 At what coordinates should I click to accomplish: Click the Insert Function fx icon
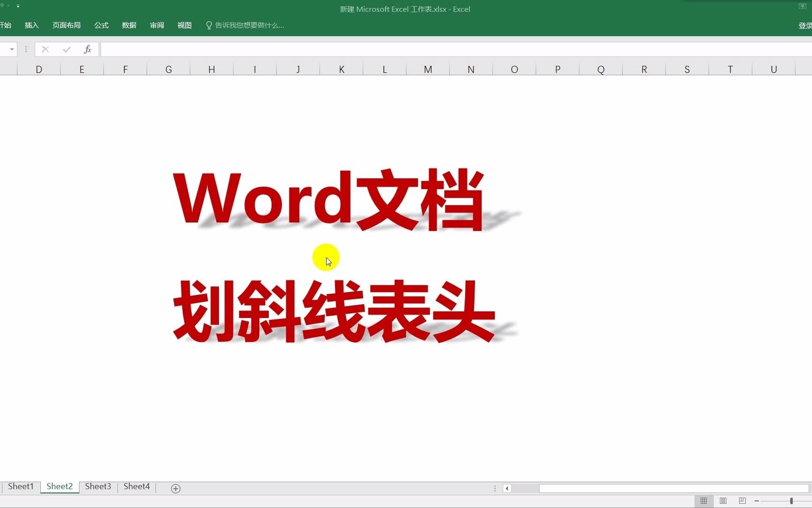88,49
